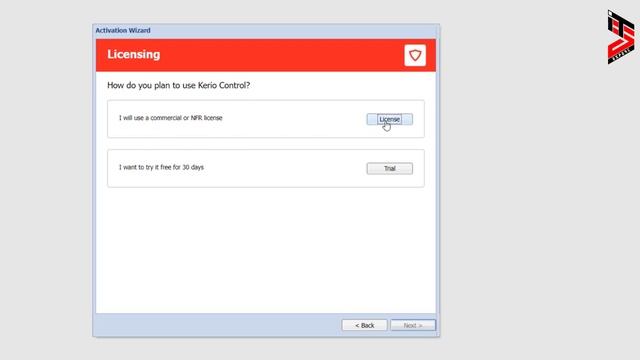Click the Licensing header title
This screenshot has width=640, height=360.
coord(133,54)
